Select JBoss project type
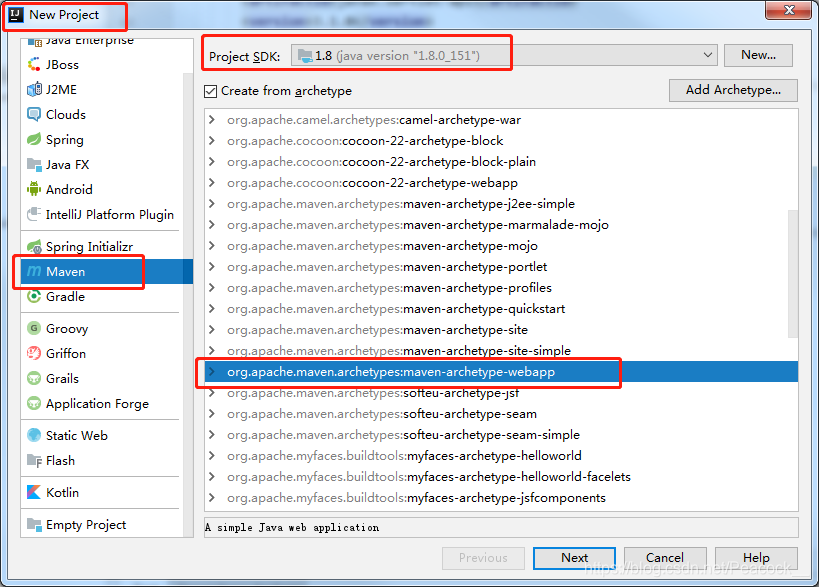The height and width of the screenshot is (587, 819). [102, 65]
